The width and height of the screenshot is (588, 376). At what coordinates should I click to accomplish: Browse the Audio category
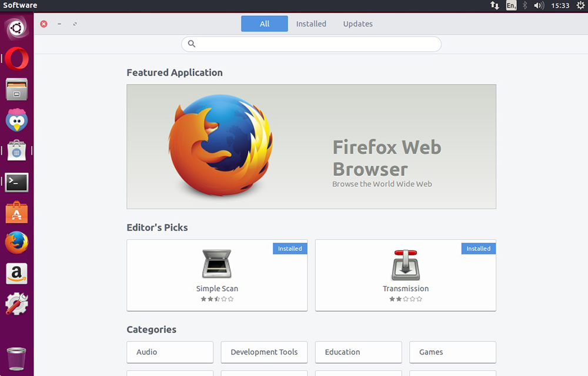(170, 352)
